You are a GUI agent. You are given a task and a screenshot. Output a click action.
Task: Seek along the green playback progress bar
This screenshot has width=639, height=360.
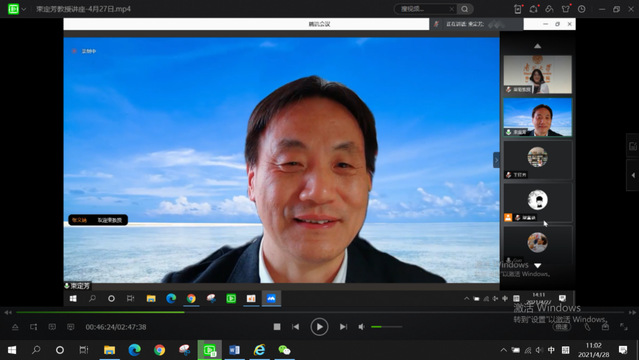coord(320,312)
